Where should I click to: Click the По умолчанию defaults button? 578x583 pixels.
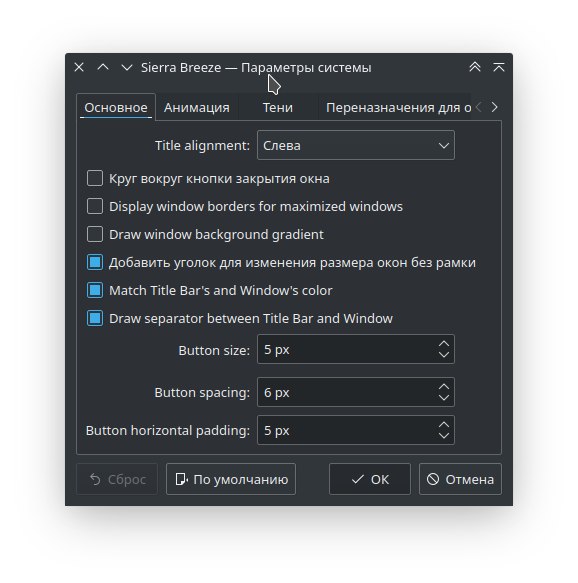[231, 479]
